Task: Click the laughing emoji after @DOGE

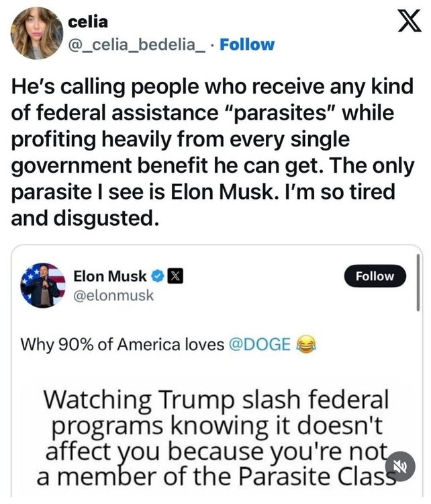Action: pyautogui.click(x=305, y=345)
